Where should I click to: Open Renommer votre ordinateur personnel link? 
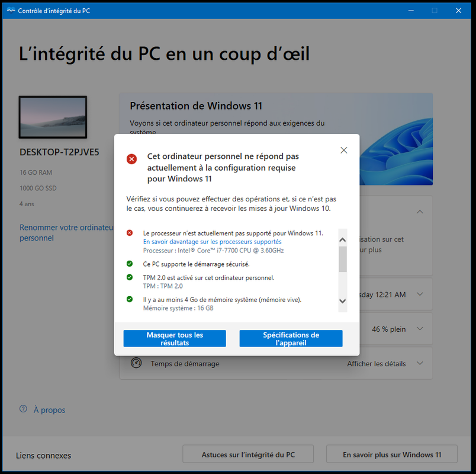click(x=66, y=232)
